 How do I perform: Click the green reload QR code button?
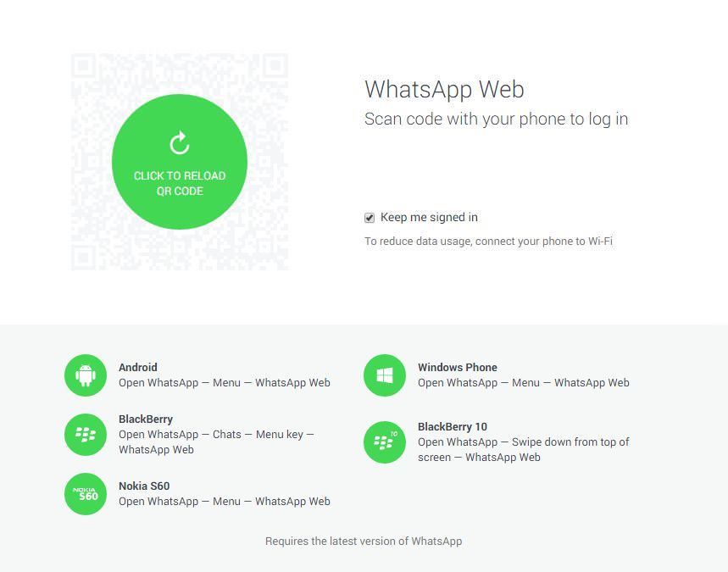179,162
